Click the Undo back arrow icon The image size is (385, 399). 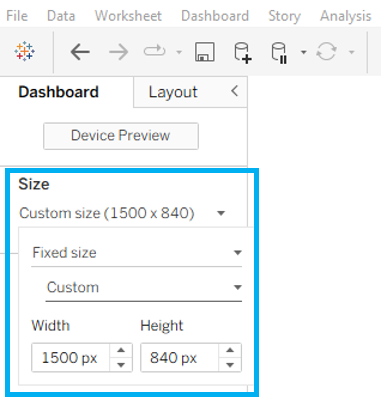[80, 52]
